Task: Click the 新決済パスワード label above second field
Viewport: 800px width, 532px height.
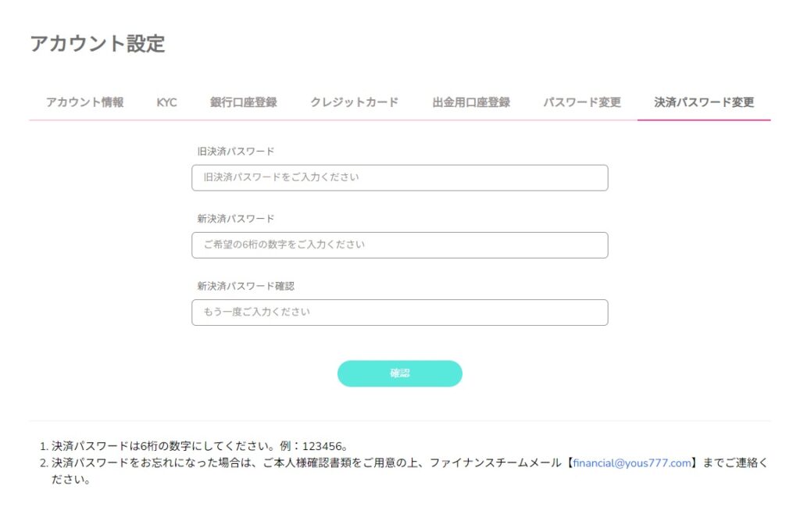Action: point(236,219)
